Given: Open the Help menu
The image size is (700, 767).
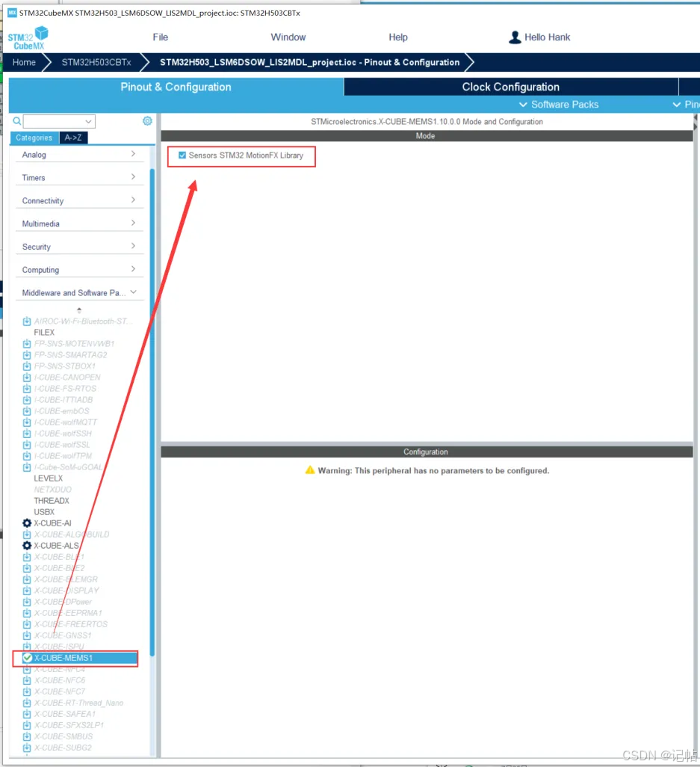Looking at the screenshot, I should (398, 37).
